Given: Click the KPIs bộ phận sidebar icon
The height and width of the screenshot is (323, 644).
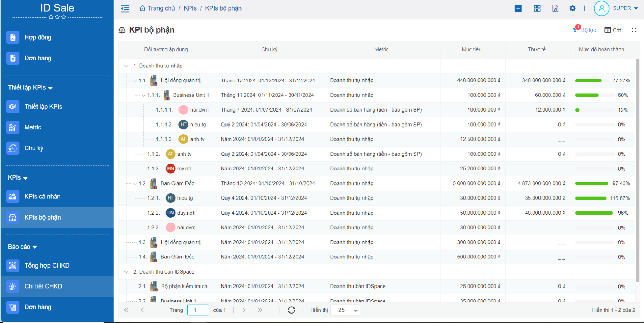Looking at the screenshot, I should 13,217.
